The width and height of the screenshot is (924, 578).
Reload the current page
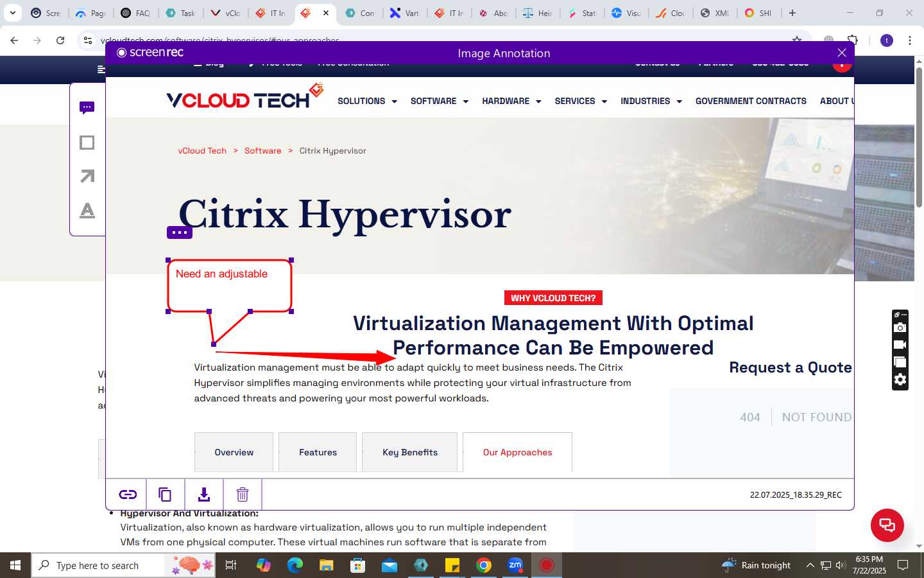[60, 40]
